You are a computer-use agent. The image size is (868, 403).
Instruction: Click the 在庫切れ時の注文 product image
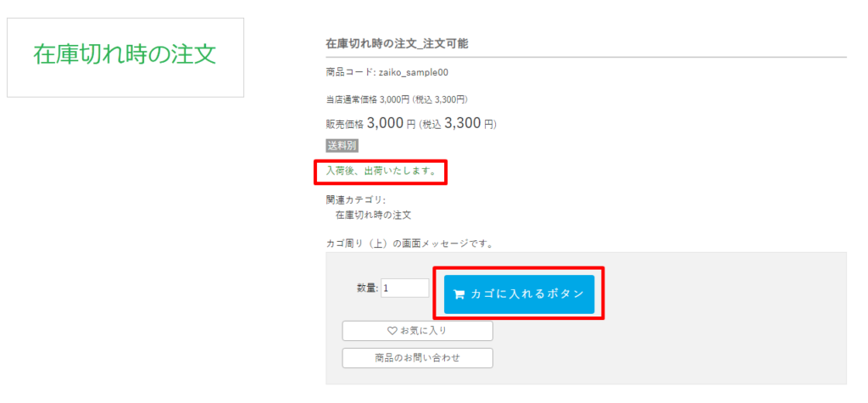click(x=125, y=56)
